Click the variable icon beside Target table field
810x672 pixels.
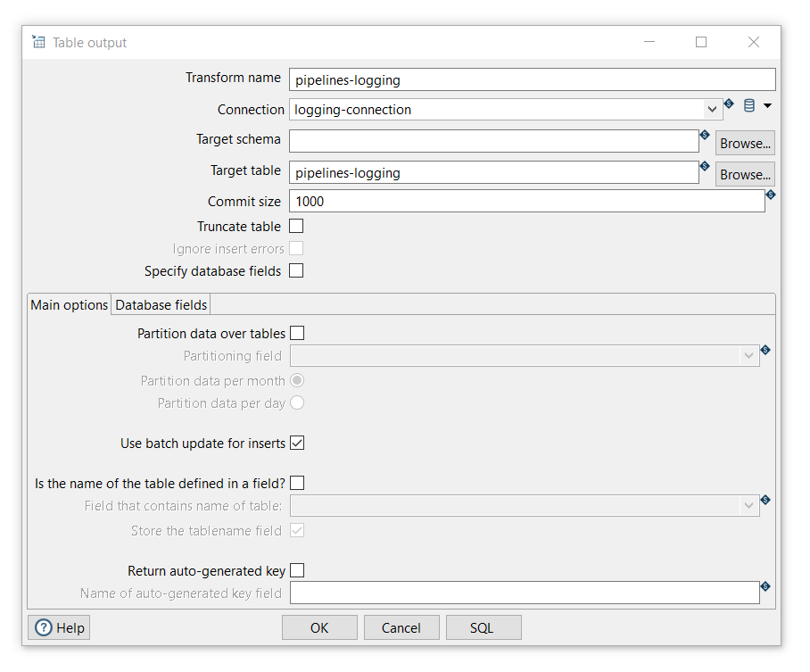[705, 166]
